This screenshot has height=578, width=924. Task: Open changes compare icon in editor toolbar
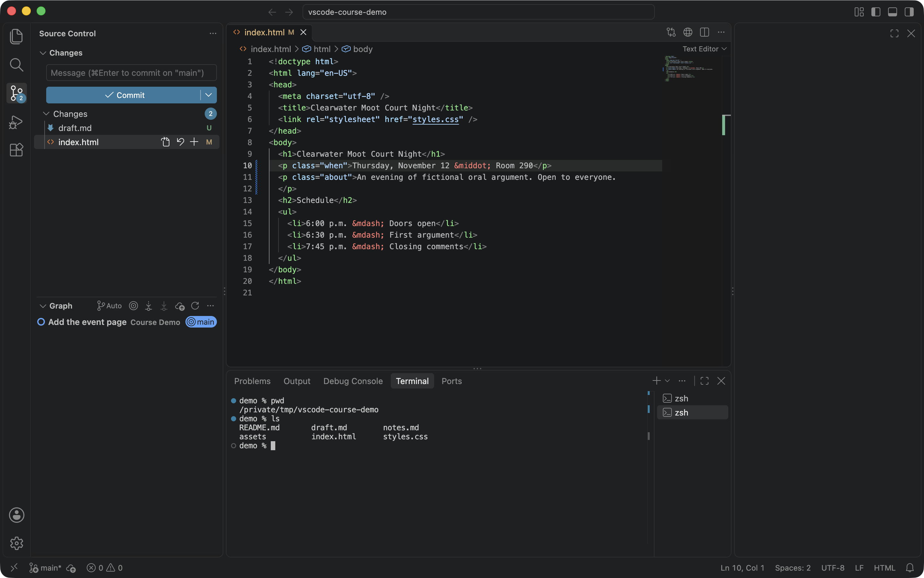671,32
